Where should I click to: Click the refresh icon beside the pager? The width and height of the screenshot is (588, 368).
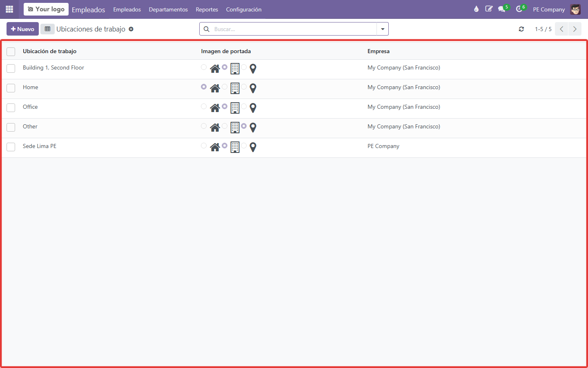pyautogui.click(x=521, y=29)
